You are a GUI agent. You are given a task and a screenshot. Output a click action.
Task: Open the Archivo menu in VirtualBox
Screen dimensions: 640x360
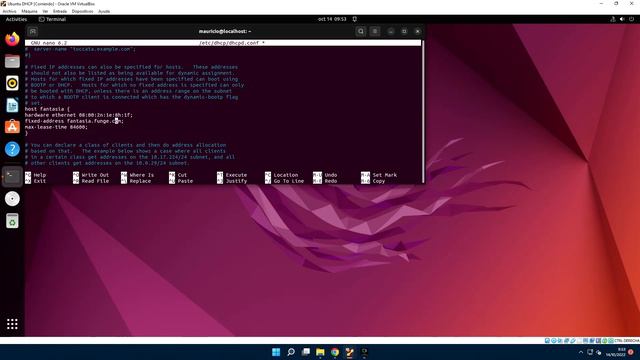coord(9,11)
